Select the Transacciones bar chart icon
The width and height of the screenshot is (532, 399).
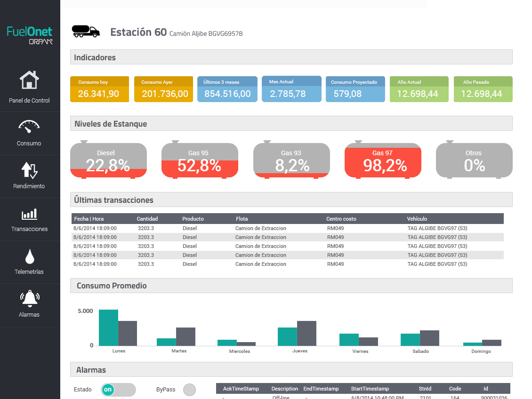[x=29, y=215]
